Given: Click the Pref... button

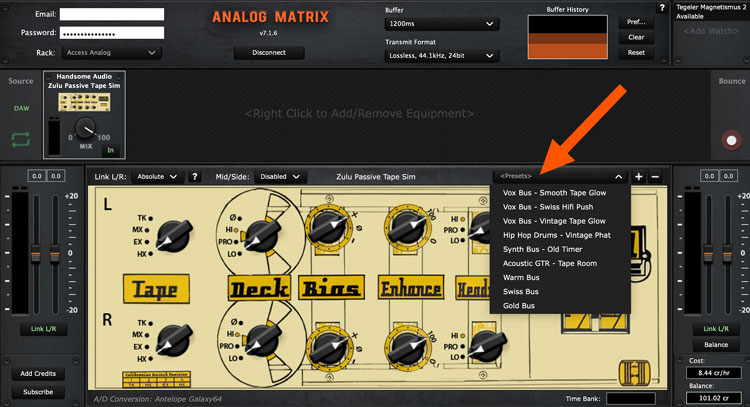Looking at the screenshot, I should coord(636,22).
